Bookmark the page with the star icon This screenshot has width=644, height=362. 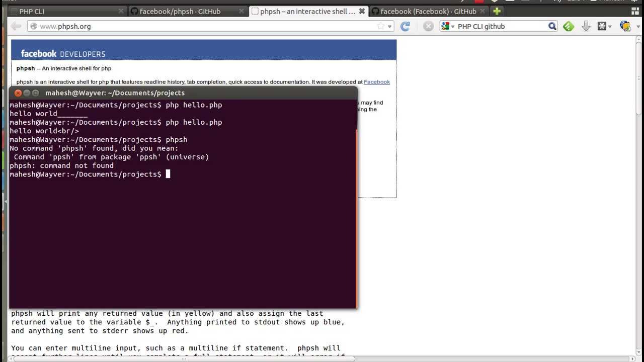(381, 26)
